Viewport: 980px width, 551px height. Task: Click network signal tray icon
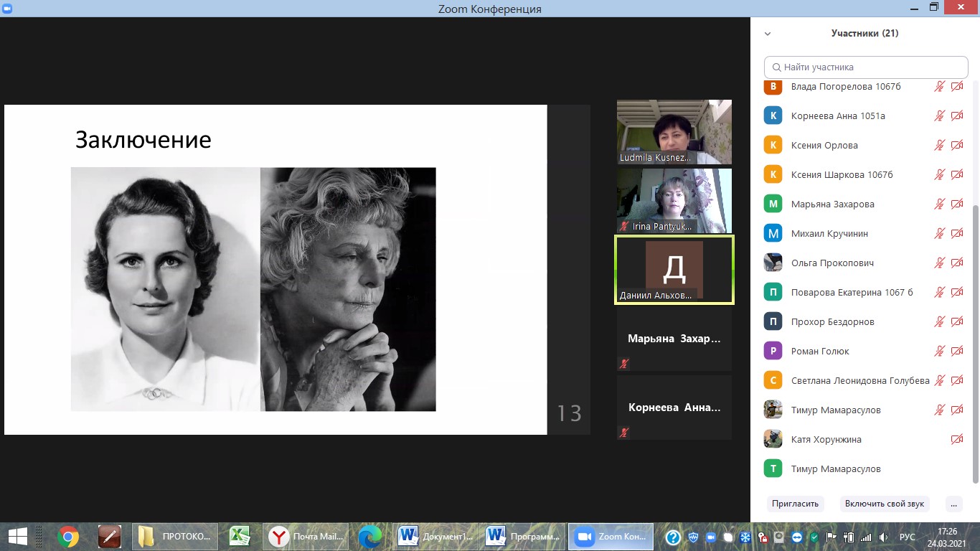point(866,537)
